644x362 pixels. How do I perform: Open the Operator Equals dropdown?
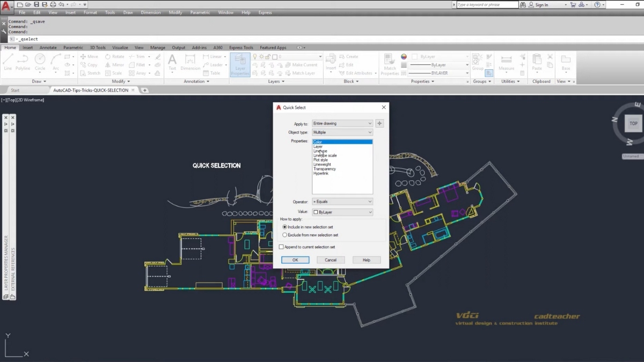click(x=342, y=202)
